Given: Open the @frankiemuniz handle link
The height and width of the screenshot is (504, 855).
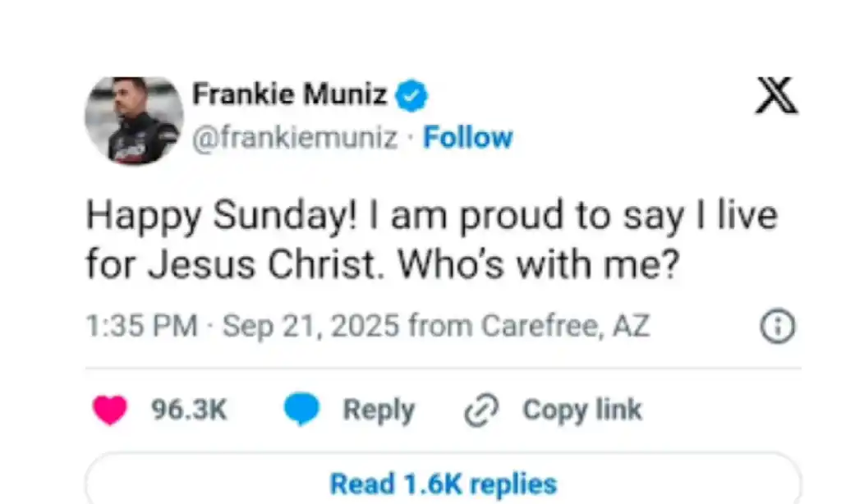Looking at the screenshot, I should (294, 138).
